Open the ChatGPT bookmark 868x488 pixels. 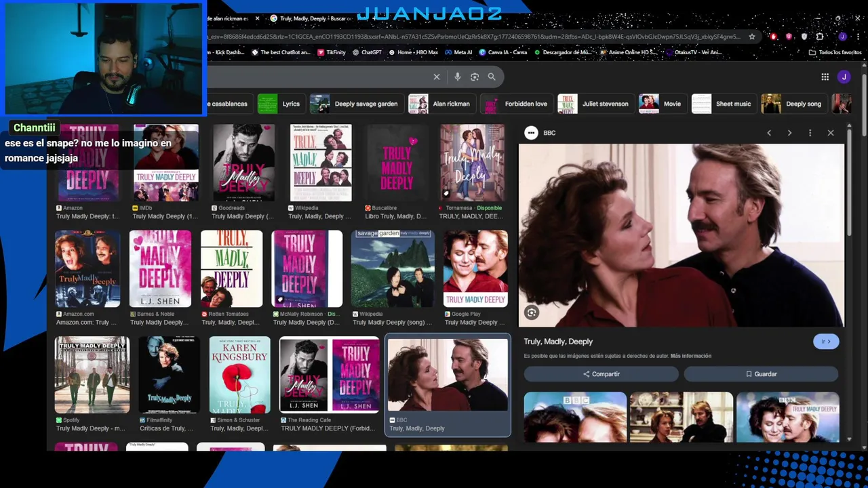pyautogui.click(x=367, y=52)
